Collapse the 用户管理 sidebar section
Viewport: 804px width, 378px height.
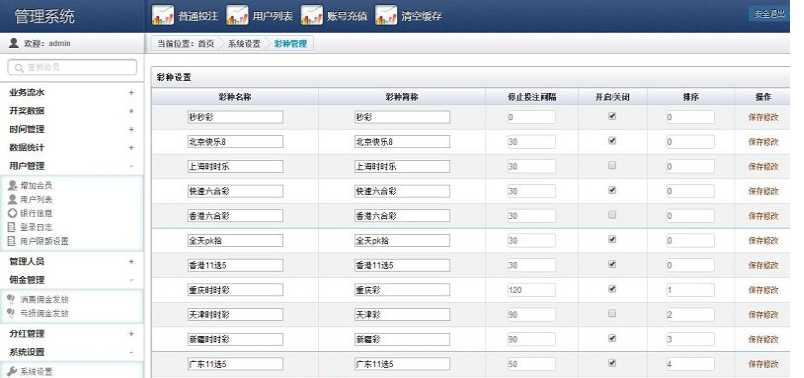pos(131,166)
